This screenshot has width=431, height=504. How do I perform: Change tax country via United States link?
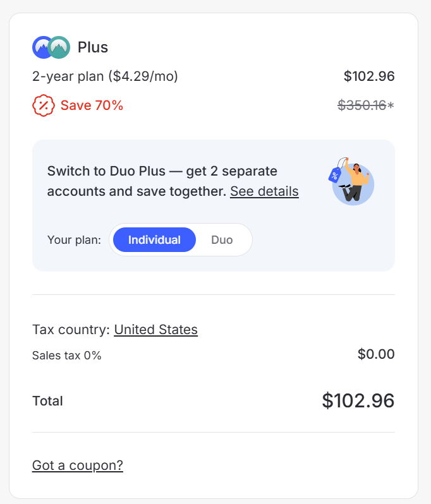click(x=155, y=330)
